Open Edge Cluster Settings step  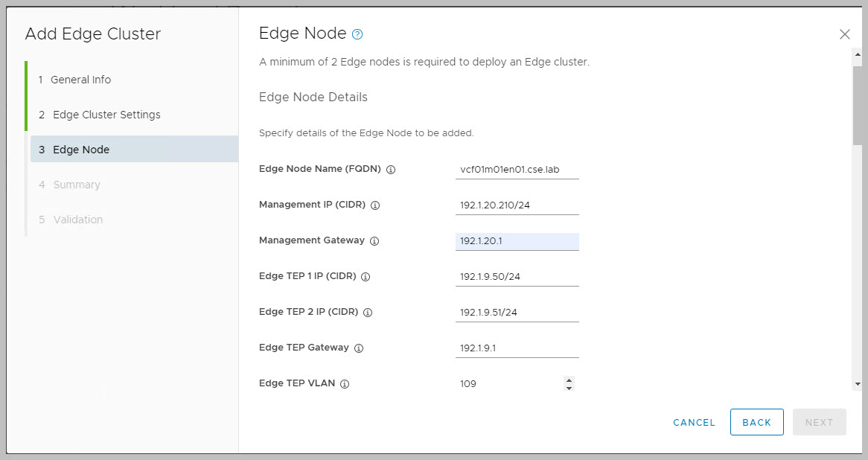pos(106,115)
